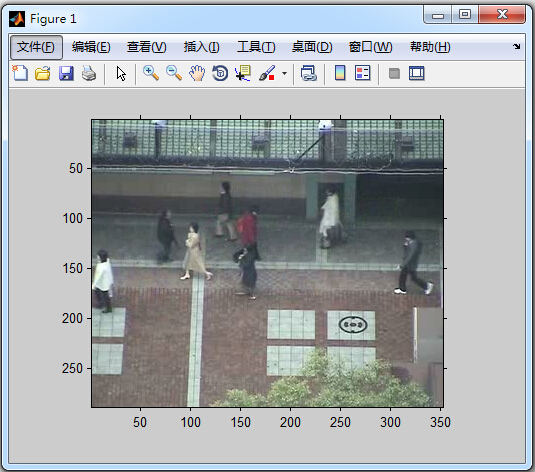535x472 pixels.
Task: Open the 工具(T) menu
Action: click(x=256, y=47)
